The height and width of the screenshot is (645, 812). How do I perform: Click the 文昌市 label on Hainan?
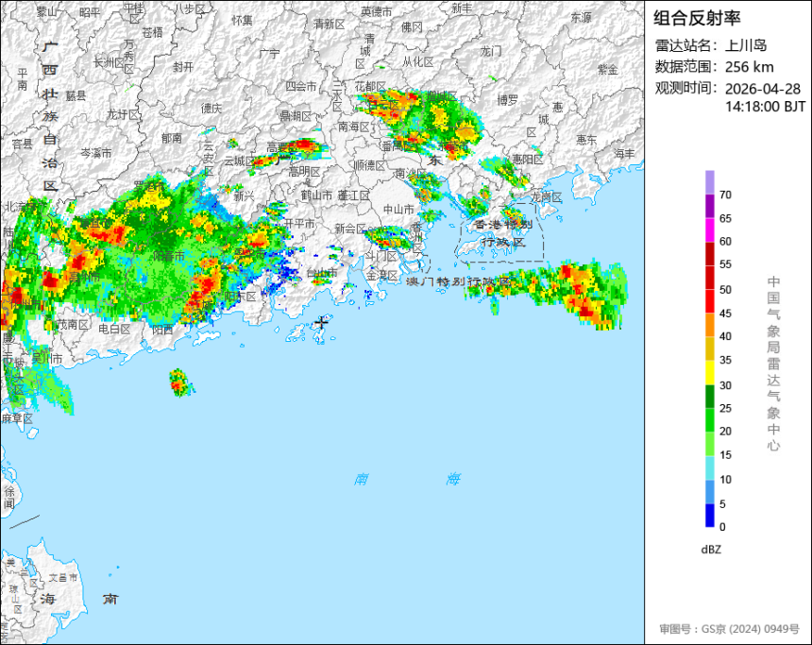[x=62, y=577]
